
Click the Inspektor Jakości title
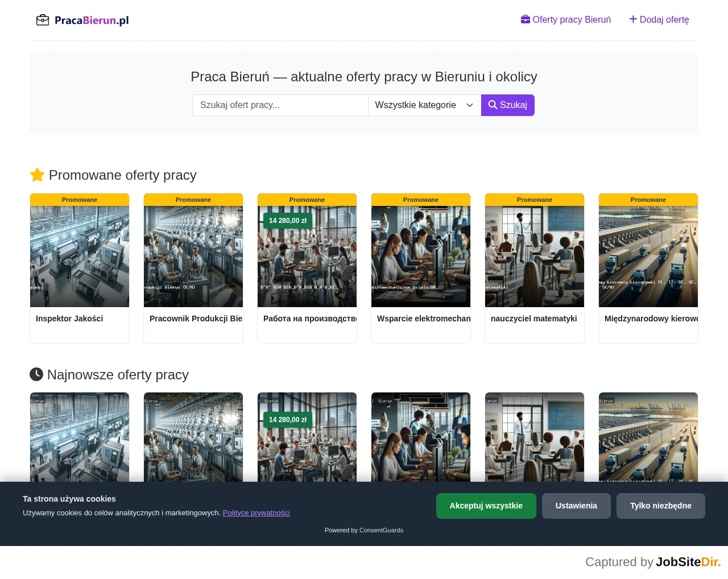point(69,319)
